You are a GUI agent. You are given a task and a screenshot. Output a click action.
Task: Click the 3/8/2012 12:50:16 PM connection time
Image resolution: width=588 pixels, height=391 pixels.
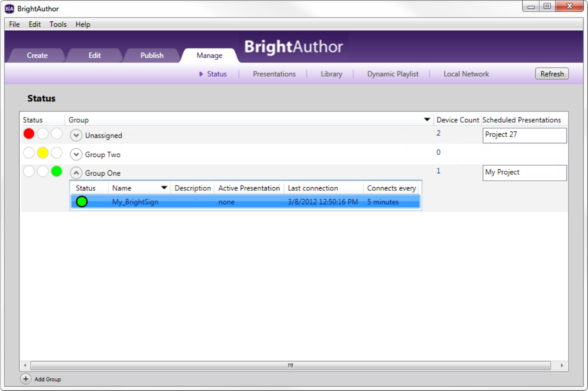(323, 202)
